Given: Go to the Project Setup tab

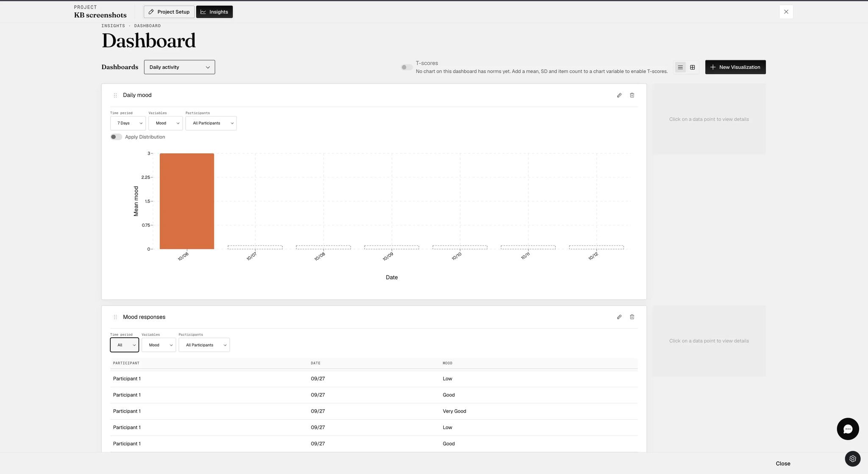Looking at the screenshot, I should pyautogui.click(x=169, y=12).
